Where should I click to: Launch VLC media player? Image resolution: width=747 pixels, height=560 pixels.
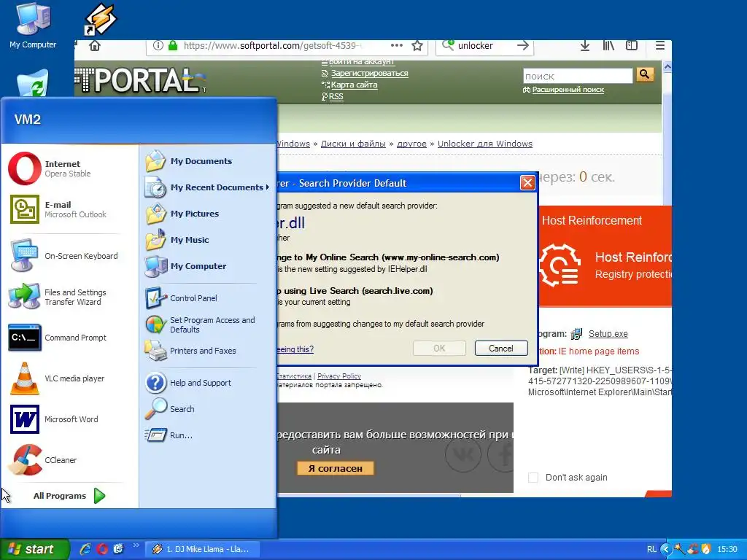click(x=69, y=378)
